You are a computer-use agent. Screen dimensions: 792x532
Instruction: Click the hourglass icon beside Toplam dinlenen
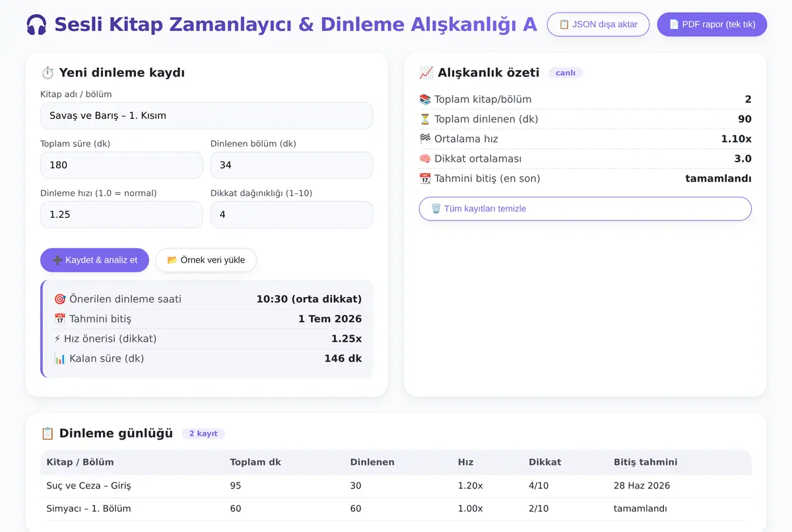pos(425,119)
